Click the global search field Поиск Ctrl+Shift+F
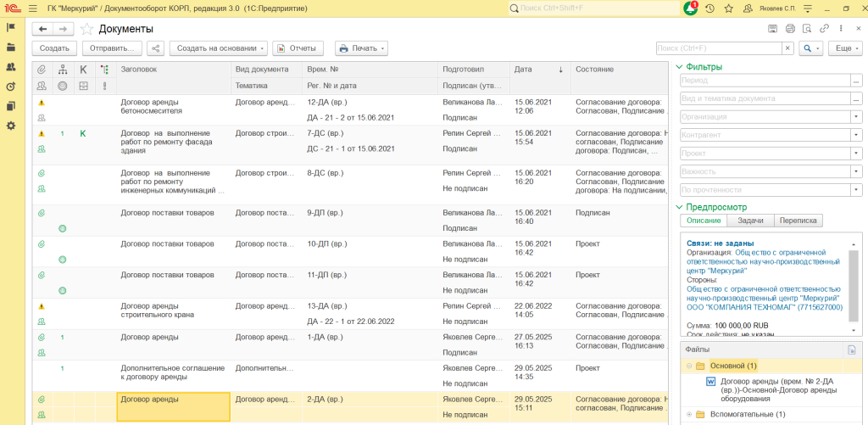Viewport: 868px width, 425px height. coord(594,8)
